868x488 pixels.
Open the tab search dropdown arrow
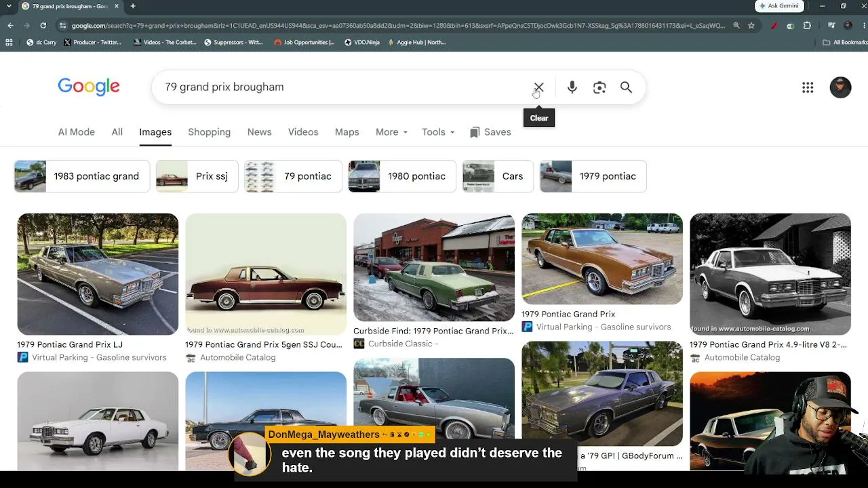pos(9,6)
